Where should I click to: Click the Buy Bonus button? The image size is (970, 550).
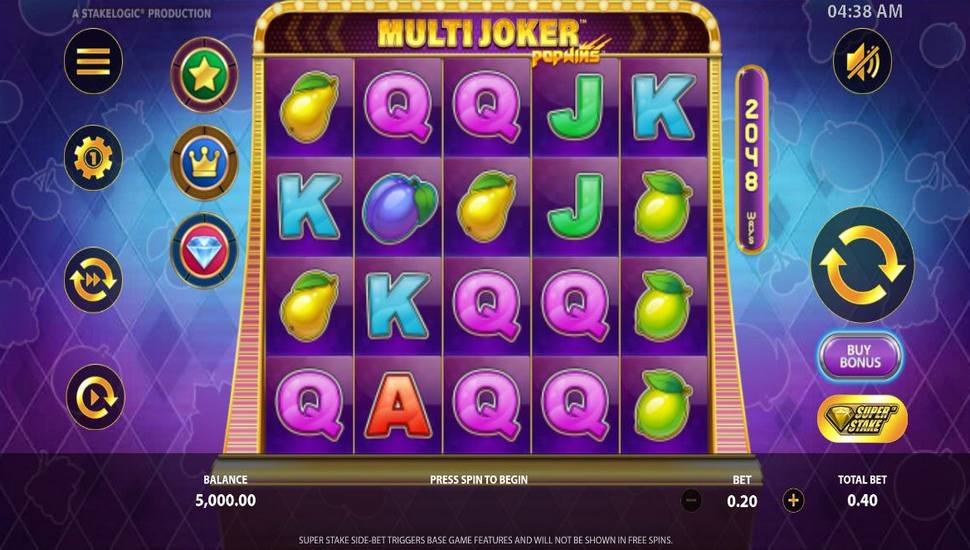click(x=859, y=357)
